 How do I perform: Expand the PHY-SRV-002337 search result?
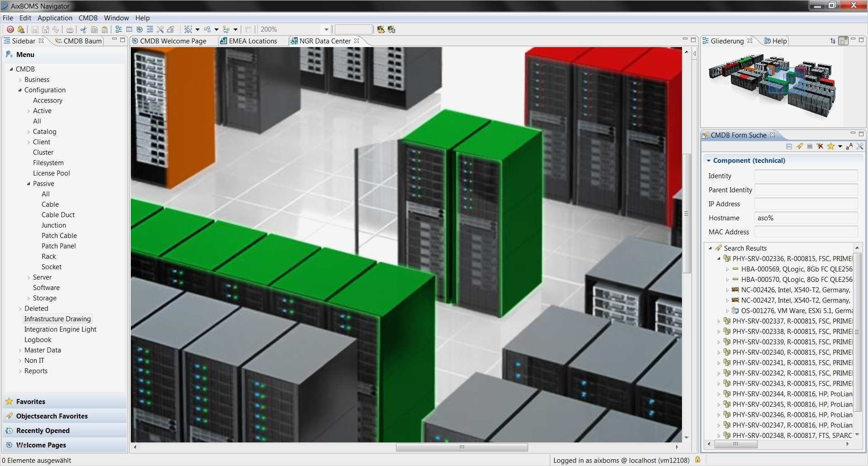coord(719,321)
